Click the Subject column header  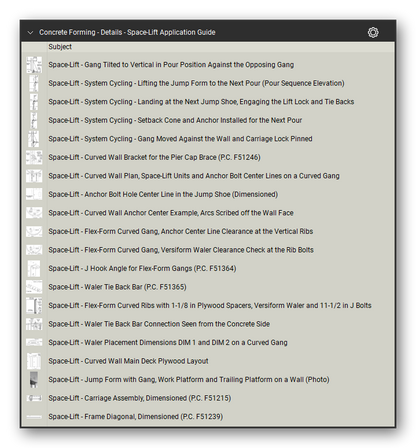[x=60, y=47]
